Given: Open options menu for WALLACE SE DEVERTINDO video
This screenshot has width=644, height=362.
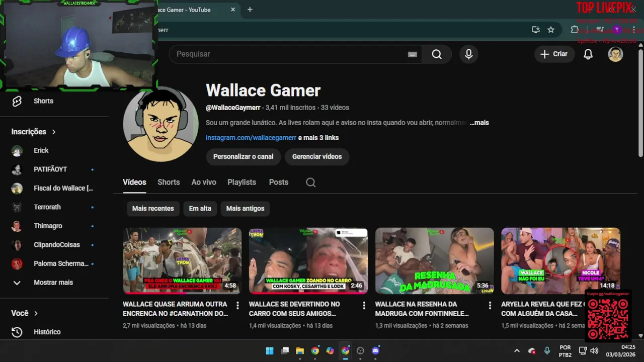Looking at the screenshot, I should pos(364,305).
